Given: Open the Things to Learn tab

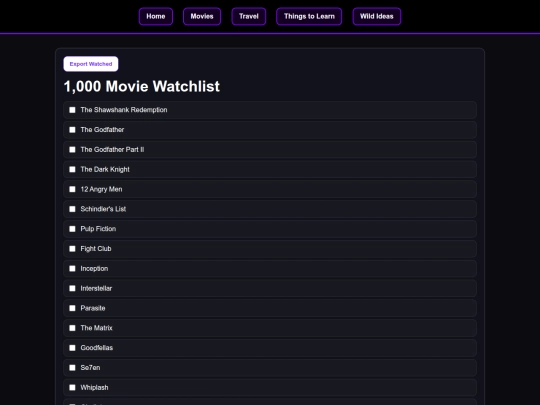Looking at the screenshot, I should pos(309,16).
